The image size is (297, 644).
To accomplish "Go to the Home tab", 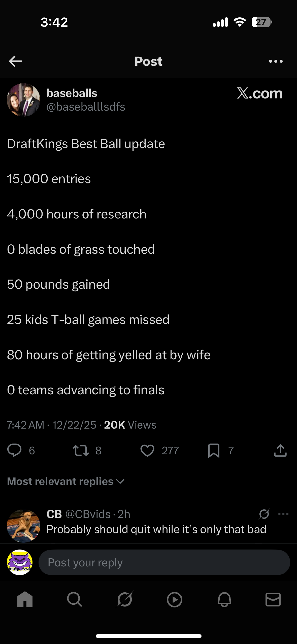I will (x=25, y=599).
